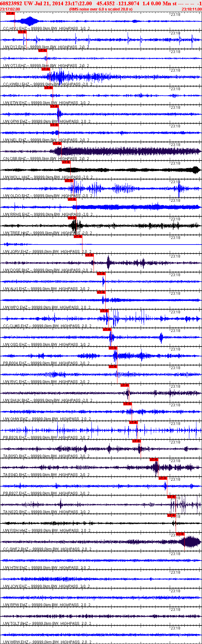Viewport: 202px width, 644px height.
Task: Select red pick marker on KWBU trace
Action: click(46, 69)
